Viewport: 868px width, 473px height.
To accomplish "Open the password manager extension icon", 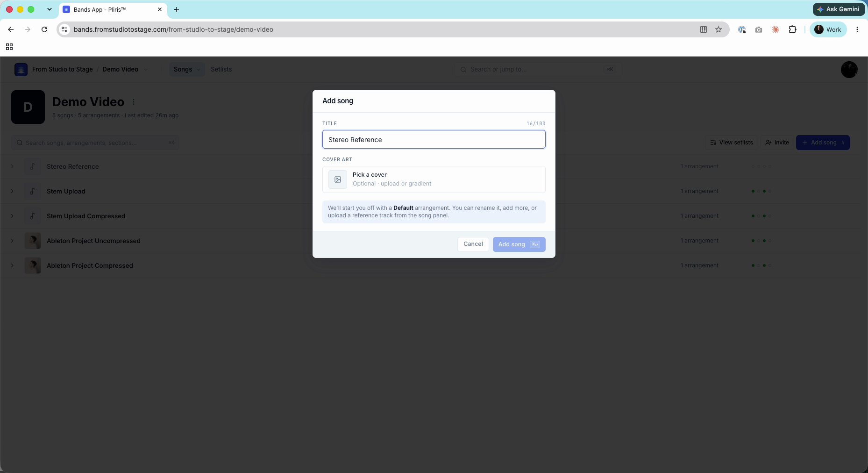I will [x=742, y=29].
